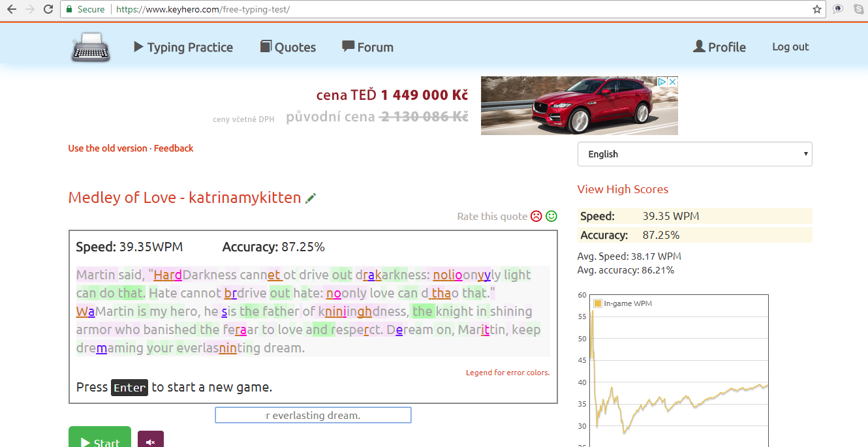Click the browser back arrow

[11, 9]
